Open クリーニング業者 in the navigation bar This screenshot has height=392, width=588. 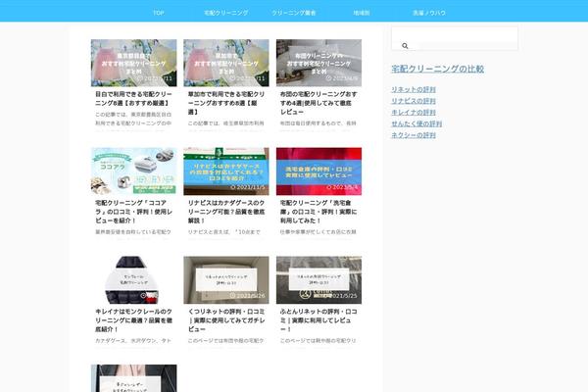pyautogui.click(x=294, y=13)
